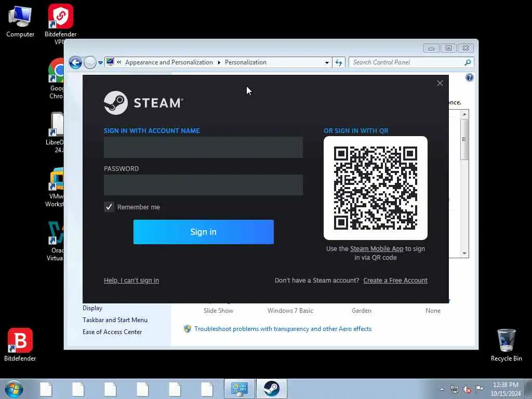Click forward arrow in Control Panel window
Image resolution: width=532 pixels, height=399 pixels.
(x=90, y=62)
